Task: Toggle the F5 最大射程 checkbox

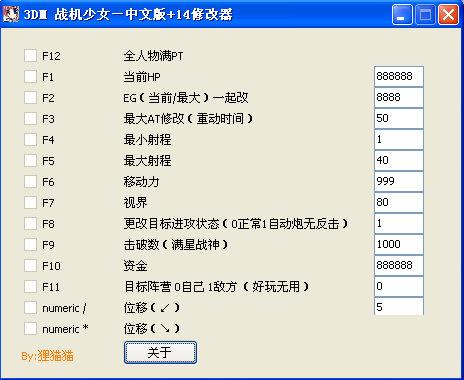Action: (x=30, y=161)
